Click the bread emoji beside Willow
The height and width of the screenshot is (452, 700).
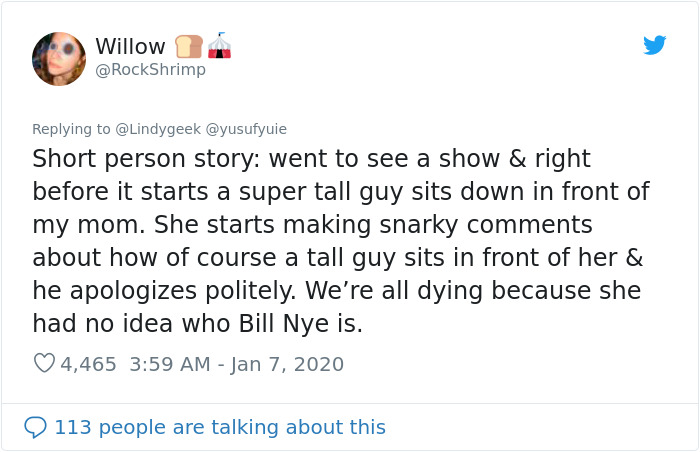(189, 47)
